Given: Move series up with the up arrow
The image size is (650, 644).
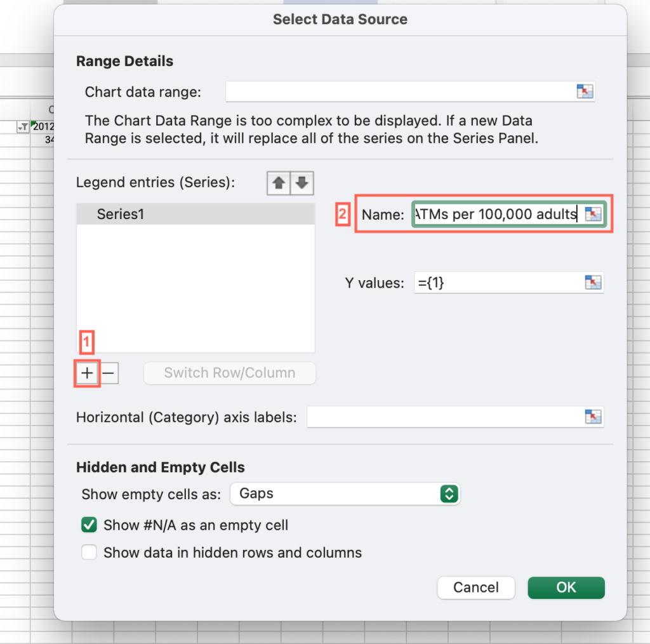Looking at the screenshot, I should 279,183.
